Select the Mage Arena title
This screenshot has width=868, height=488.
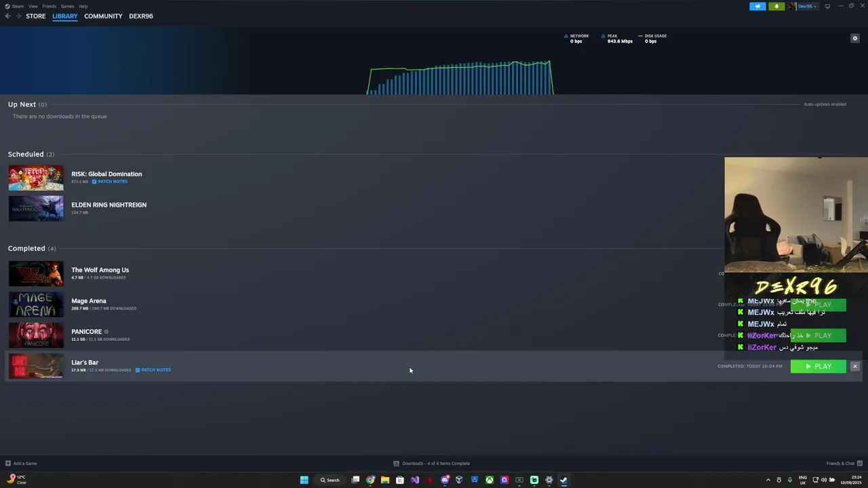pyautogui.click(x=89, y=301)
